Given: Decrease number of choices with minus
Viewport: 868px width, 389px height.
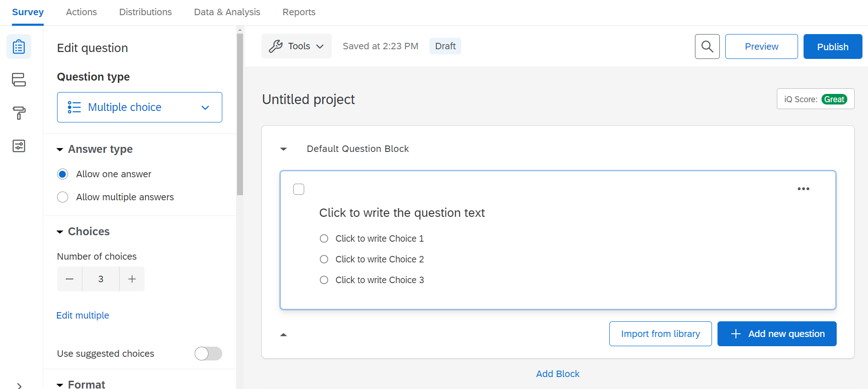Looking at the screenshot, I should coord(69,279).
